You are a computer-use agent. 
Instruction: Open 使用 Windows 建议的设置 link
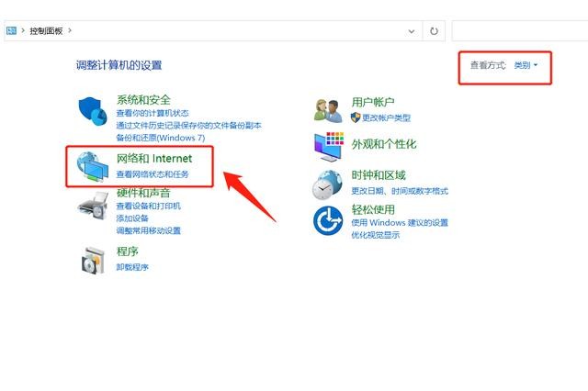(x=400, y=223)
